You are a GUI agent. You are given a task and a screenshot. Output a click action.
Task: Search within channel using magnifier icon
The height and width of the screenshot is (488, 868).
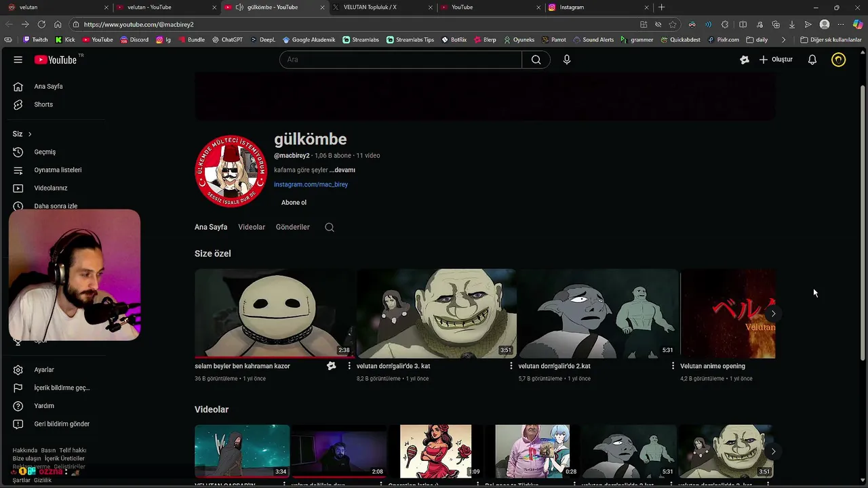click(x=330, y=227)
